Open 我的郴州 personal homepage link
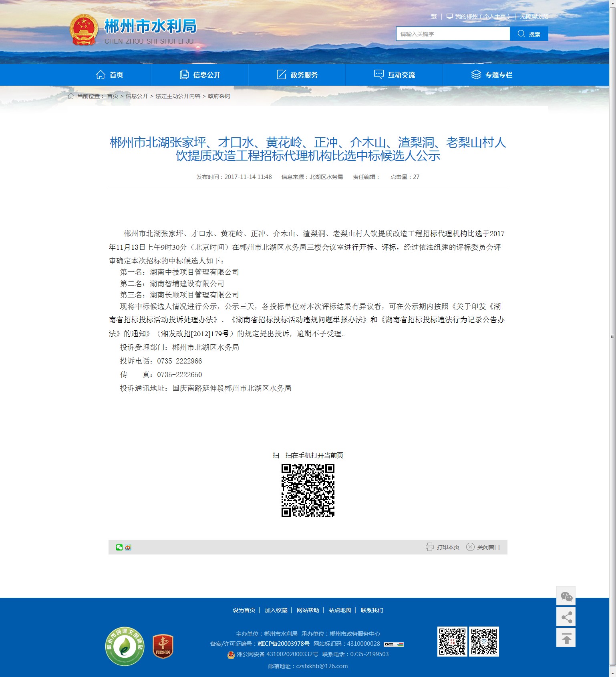The height and width of the screenshot is (677, 616). pyautogui.click(x=478, y=16)
